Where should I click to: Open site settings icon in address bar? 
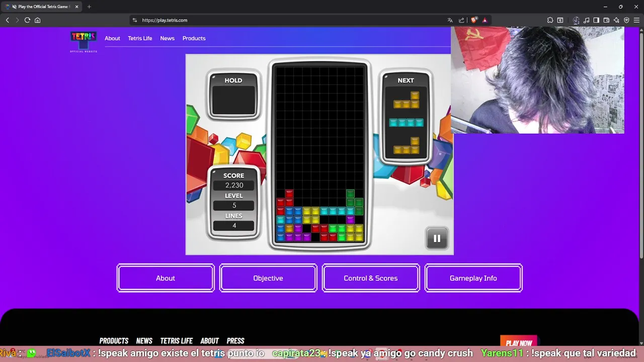pos(134,20)
